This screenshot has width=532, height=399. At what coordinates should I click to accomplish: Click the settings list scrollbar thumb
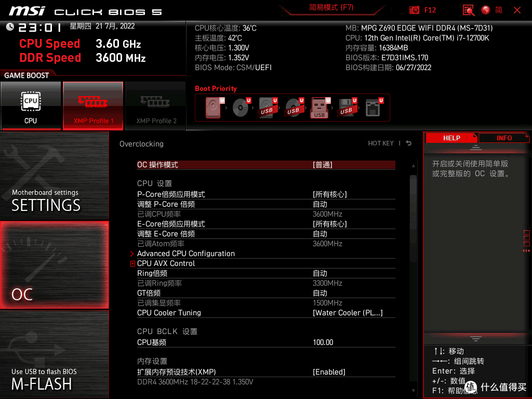pyautogui.click(x=413, y=219)
